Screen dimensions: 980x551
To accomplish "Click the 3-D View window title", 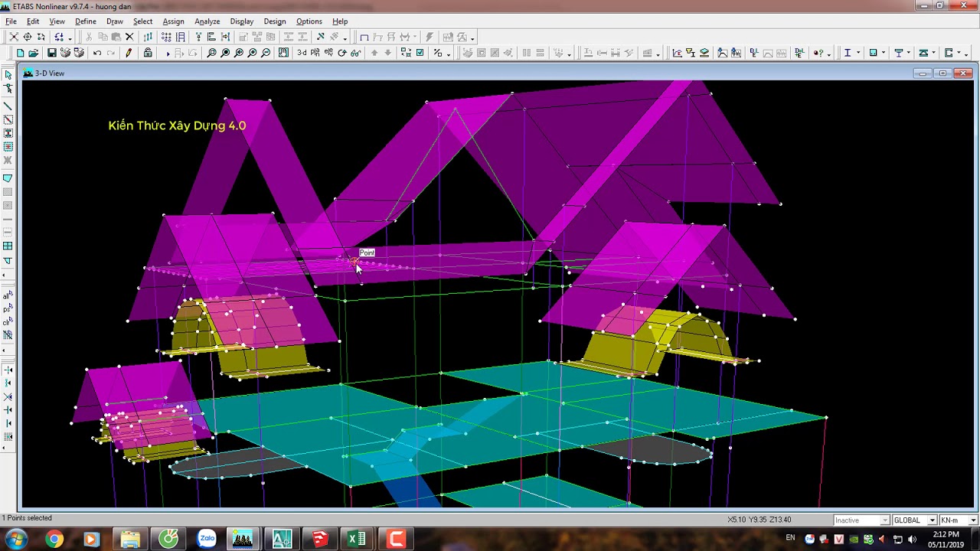I will [x=50, y=73].
